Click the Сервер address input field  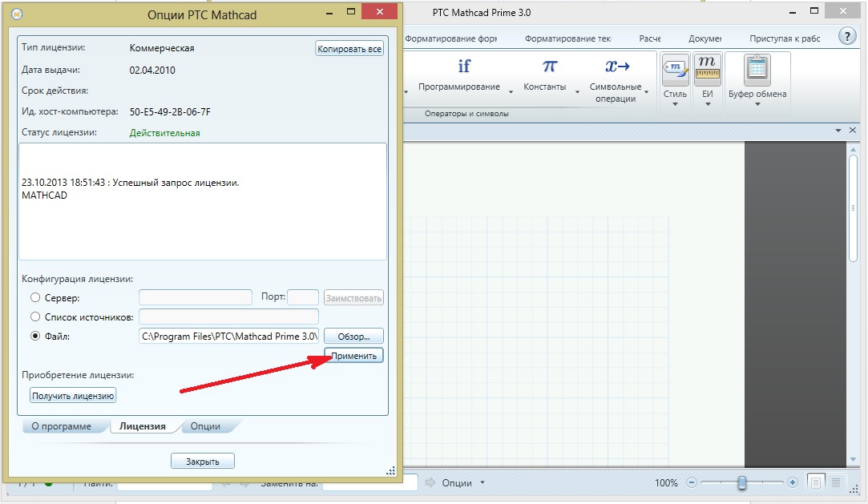[x=196, y=297]
